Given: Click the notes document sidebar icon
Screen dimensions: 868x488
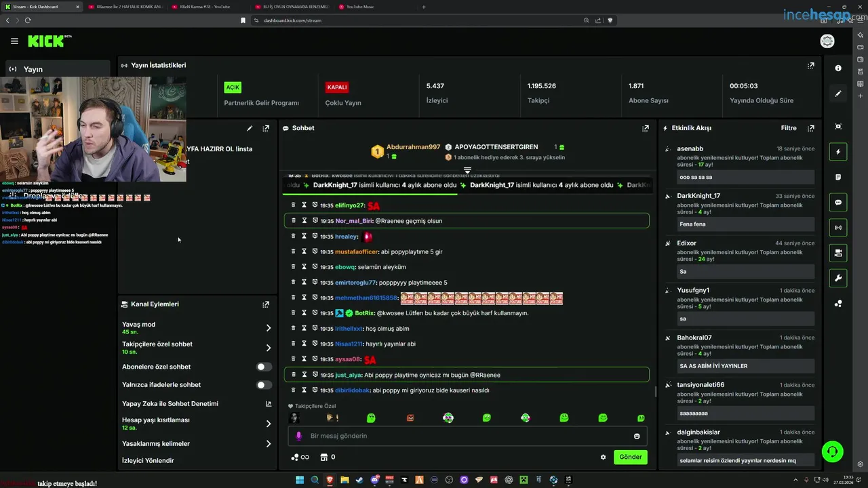Looking at the screenshot, I should point(838,177).
